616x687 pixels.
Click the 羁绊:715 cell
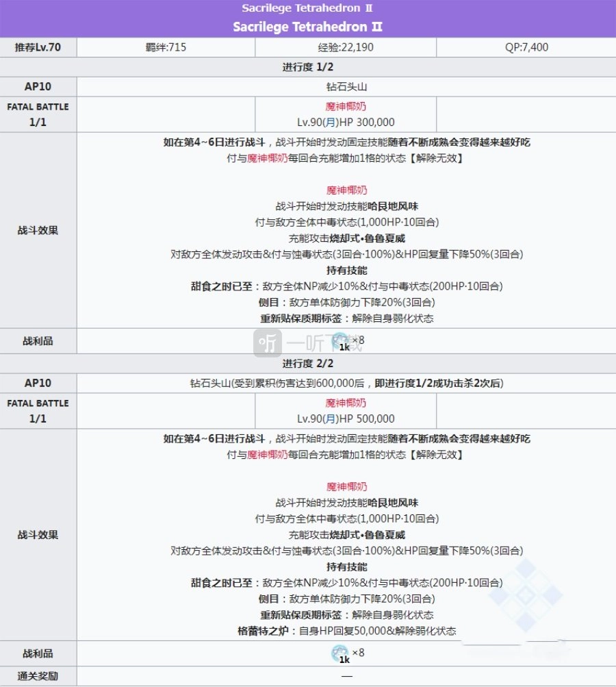click(165, 47)
